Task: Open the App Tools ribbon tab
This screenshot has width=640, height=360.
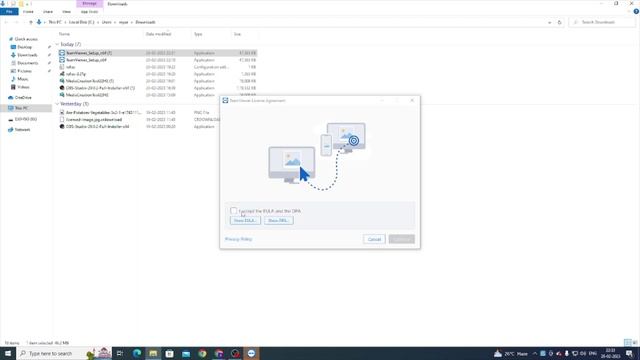Action: (89, 11)
